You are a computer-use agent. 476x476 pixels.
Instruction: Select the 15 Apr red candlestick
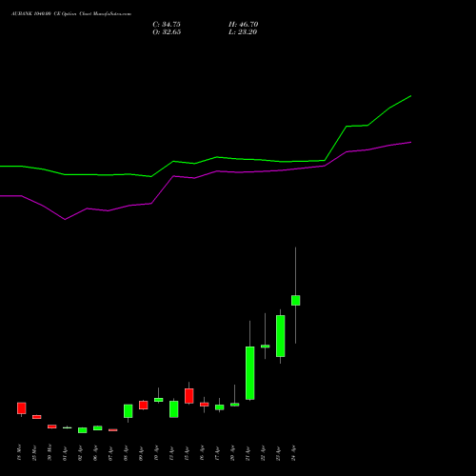(x=188, y=396)
